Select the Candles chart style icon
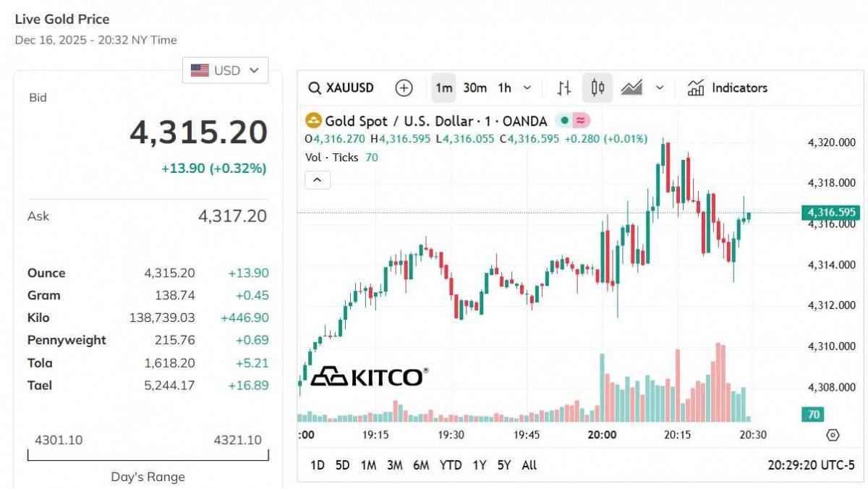 [x=597, y=88]
